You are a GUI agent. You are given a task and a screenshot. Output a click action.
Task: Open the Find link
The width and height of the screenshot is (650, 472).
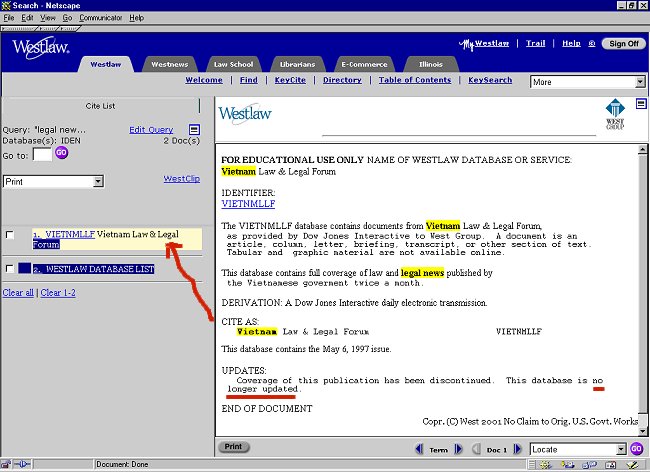(x=249, y=80)
